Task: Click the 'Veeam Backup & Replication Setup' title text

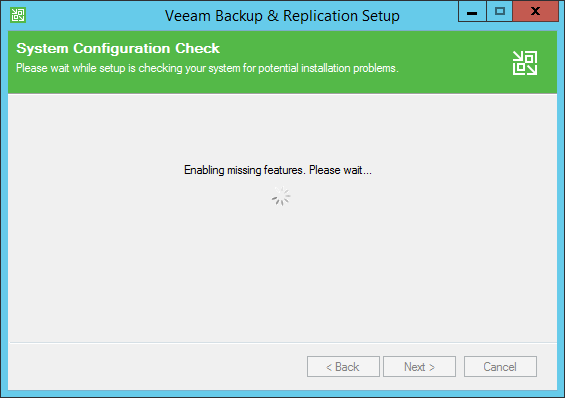Action: (282, 16)
